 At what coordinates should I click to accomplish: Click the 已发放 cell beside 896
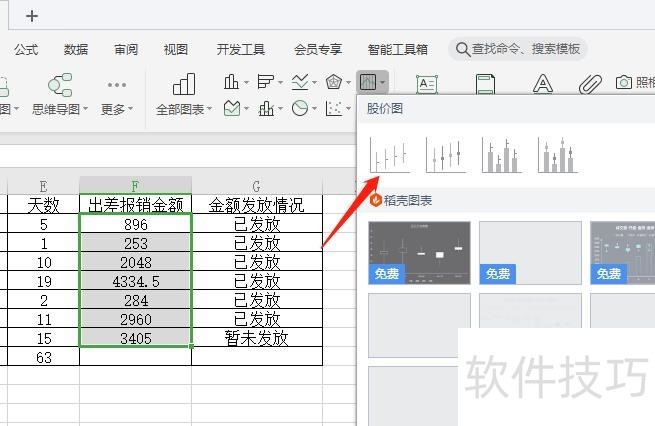(257, 224)
